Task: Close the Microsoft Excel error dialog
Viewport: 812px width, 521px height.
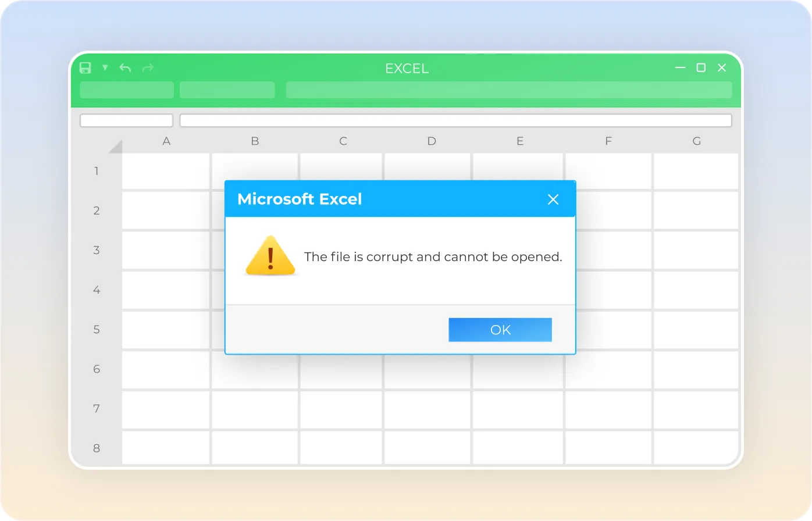Action: (x=553, y=199)
